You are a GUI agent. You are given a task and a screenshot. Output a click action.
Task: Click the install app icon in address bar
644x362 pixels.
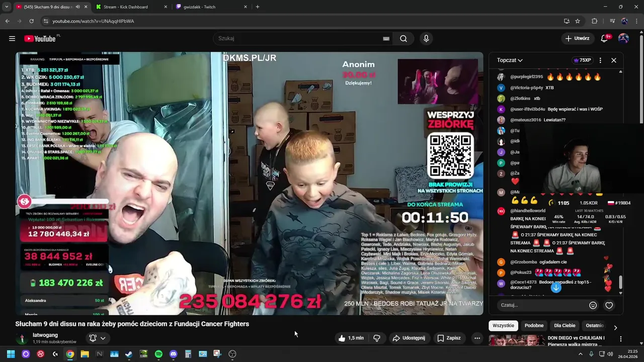[567, 21]
